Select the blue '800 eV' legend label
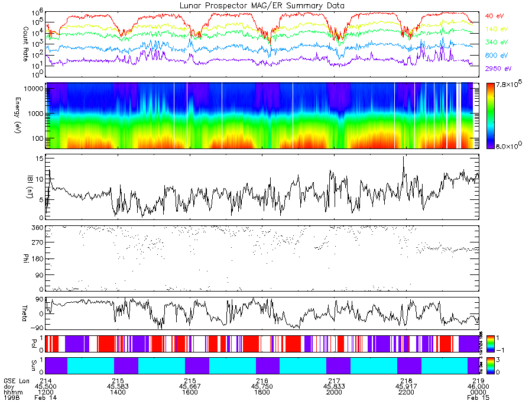The width and height of the screenshot is (532, 414). 497,56
